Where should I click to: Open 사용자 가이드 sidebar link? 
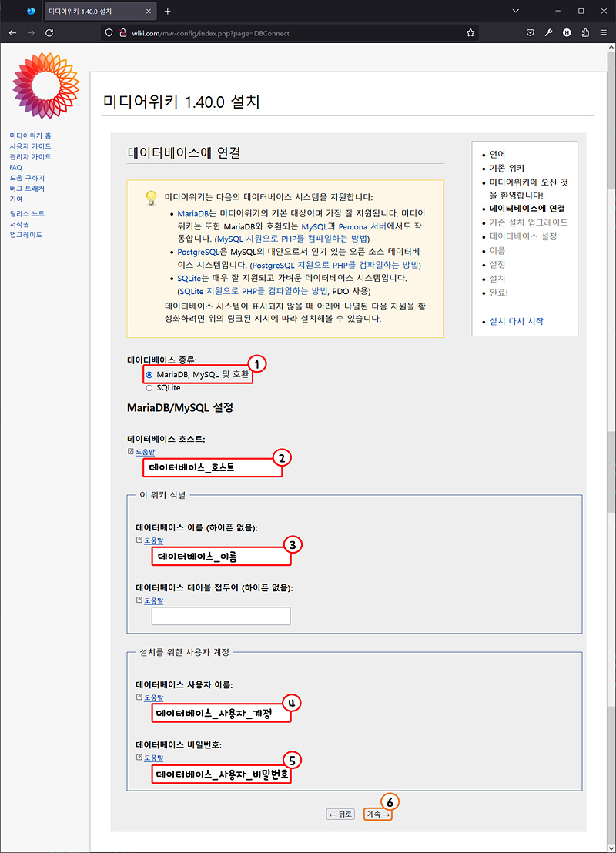coord(31,146)
